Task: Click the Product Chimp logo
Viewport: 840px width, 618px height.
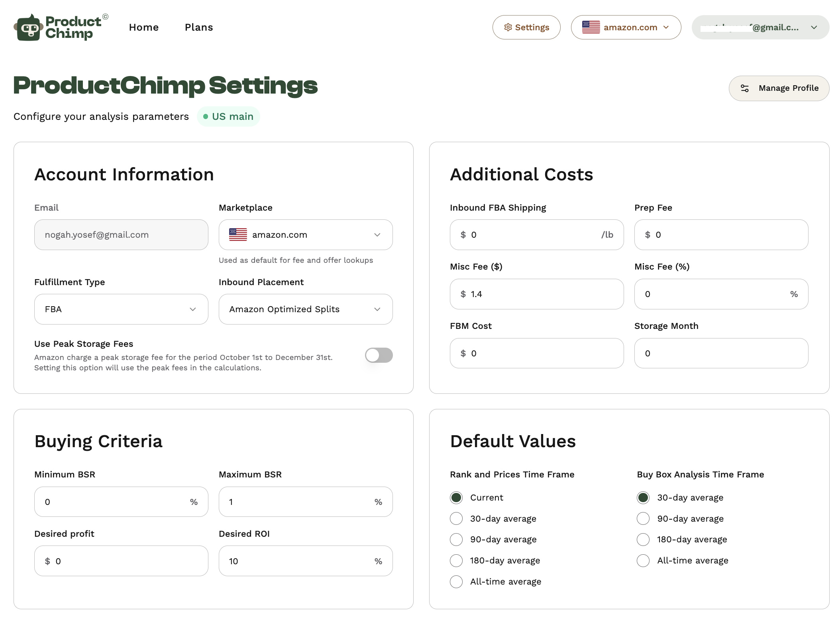Action: point(61,27)
